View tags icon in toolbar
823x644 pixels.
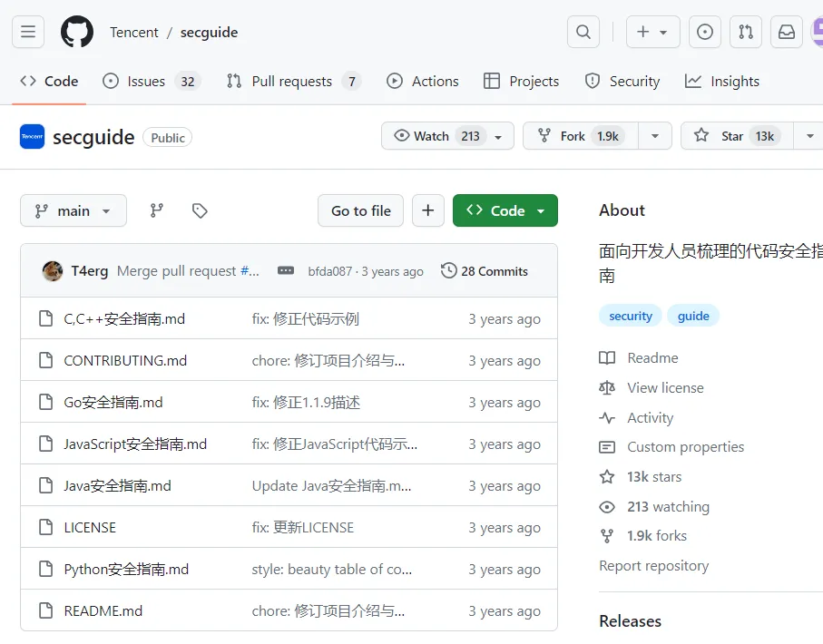coord(201,210)
